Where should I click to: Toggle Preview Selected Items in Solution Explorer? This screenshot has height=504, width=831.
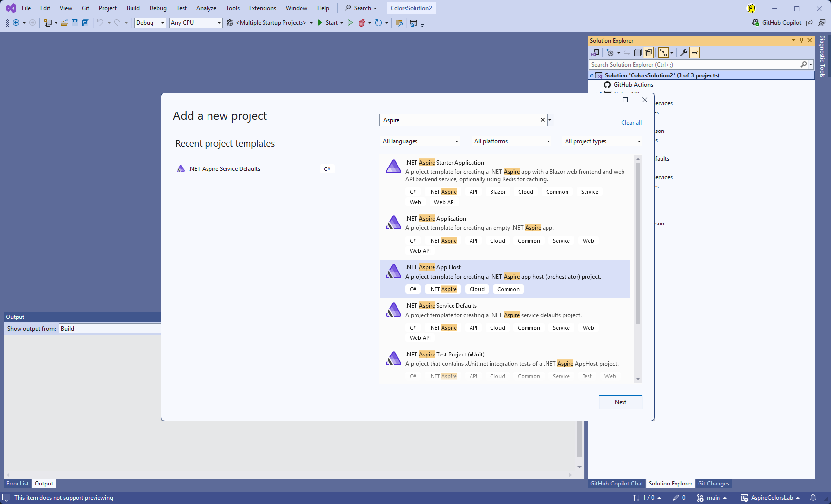tap(695, 53)
